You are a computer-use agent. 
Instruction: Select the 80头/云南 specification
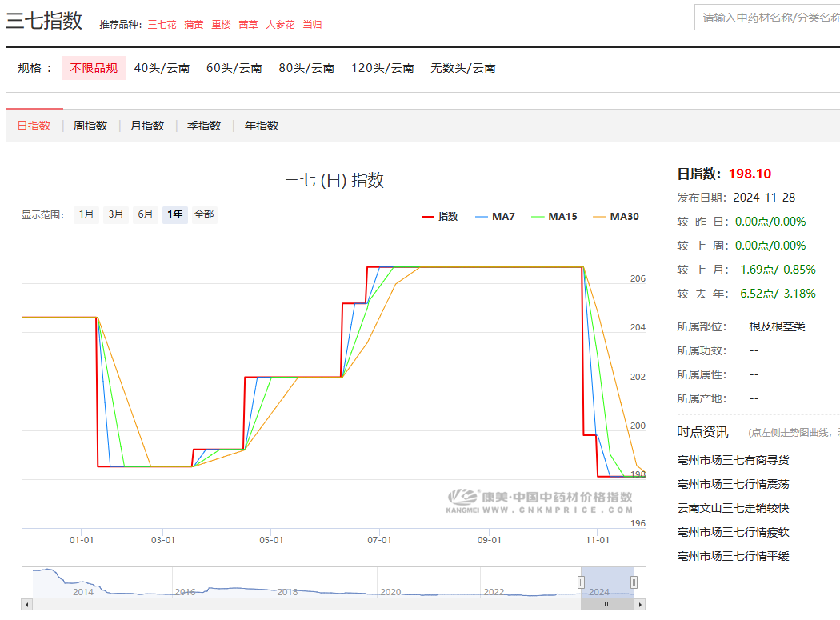coord(306,68)
